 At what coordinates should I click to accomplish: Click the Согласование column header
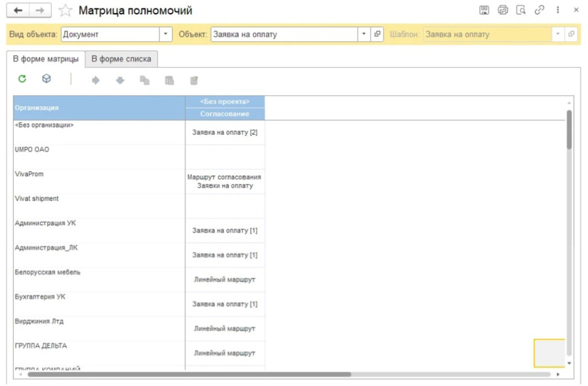225,114
